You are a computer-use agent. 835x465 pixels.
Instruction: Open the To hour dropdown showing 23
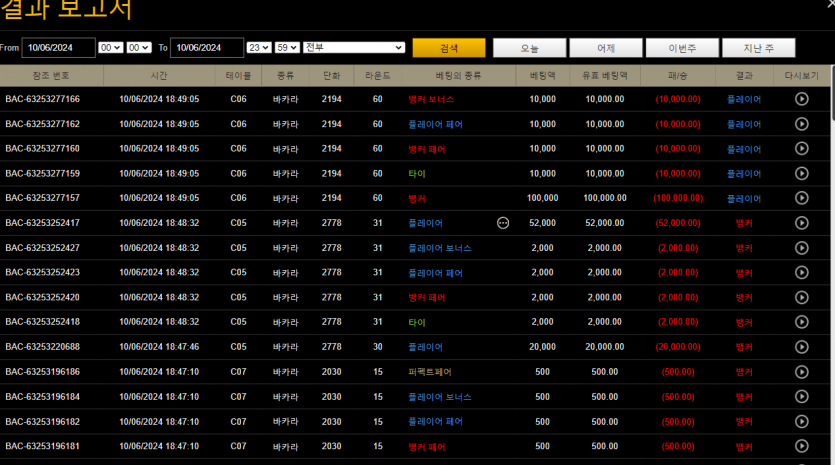259,48
